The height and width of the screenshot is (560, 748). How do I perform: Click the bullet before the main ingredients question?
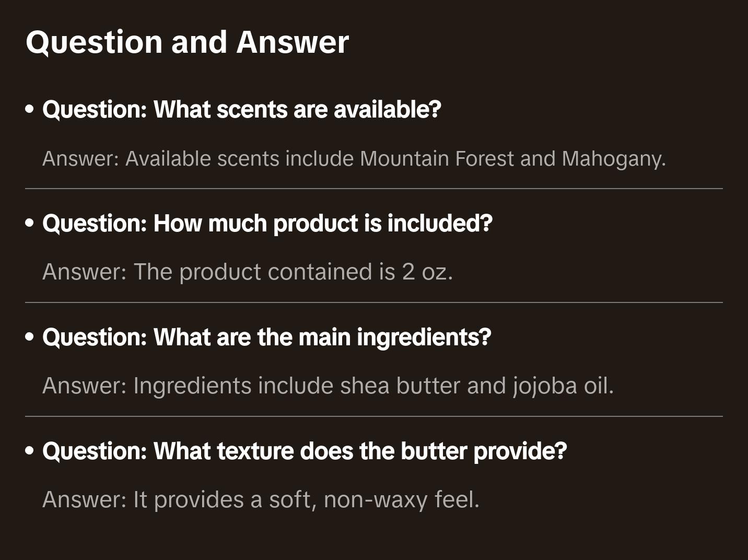(30, 337)
